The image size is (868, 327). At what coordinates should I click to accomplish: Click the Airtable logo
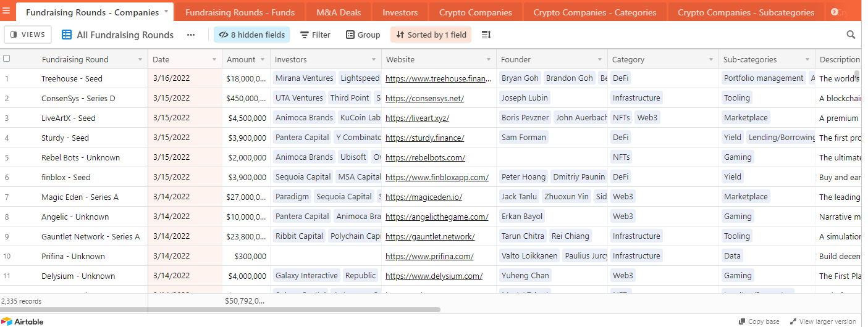coord(22,321)
